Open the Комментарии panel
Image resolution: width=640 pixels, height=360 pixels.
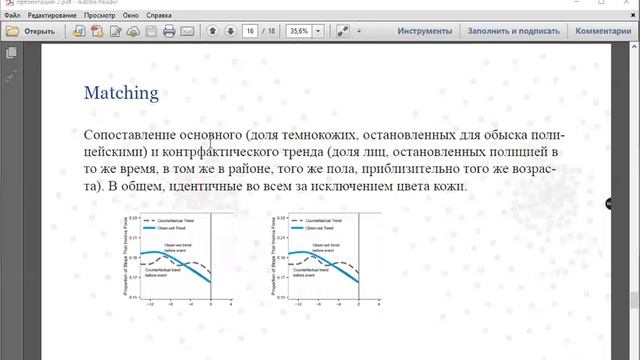[x=603, y=31]
